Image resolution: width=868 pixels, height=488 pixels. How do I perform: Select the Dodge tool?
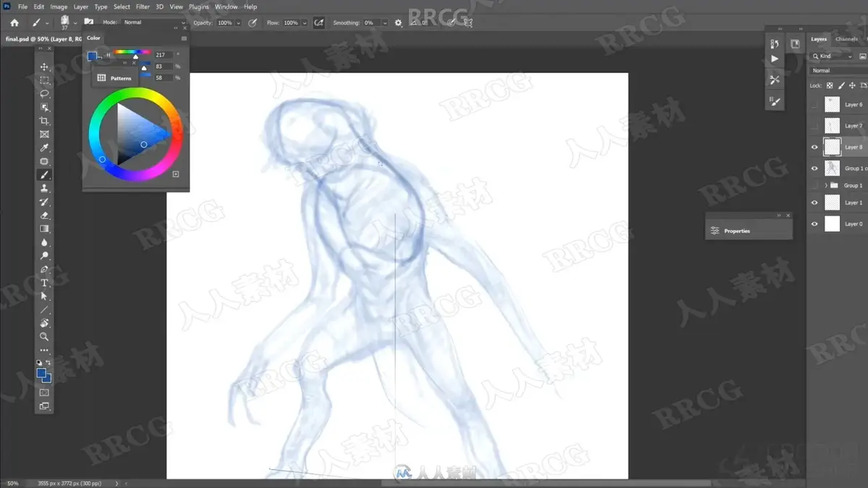coord(44,256)
